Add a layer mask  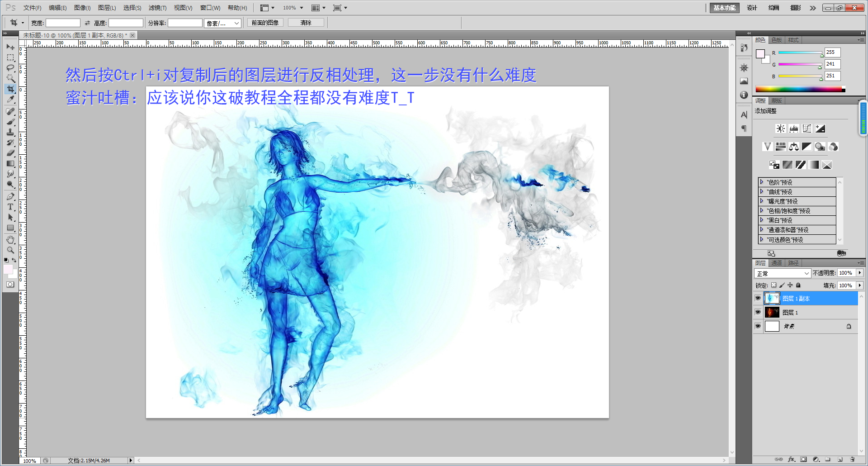point(803,459)
